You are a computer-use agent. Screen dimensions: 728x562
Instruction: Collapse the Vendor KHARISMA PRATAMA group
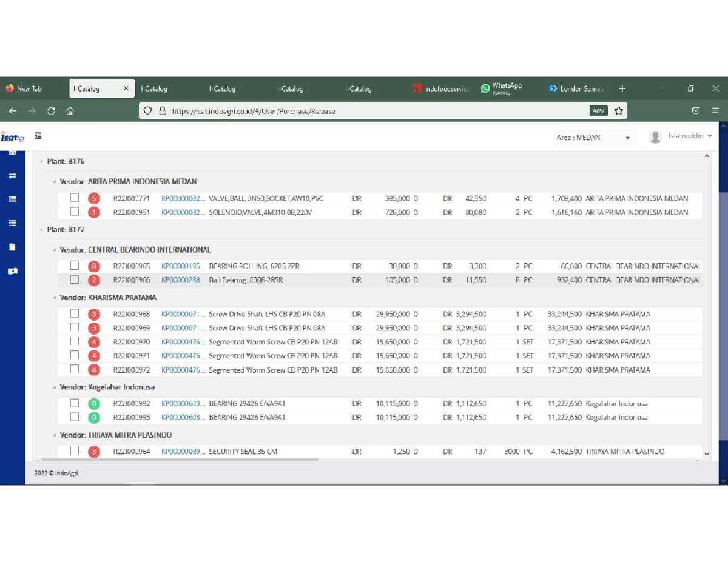pos(54,298)
